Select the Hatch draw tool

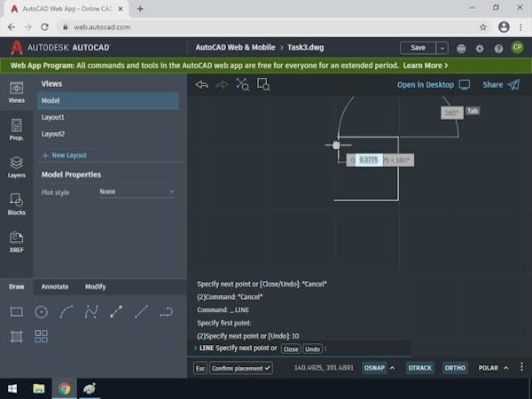pos(16,337)
